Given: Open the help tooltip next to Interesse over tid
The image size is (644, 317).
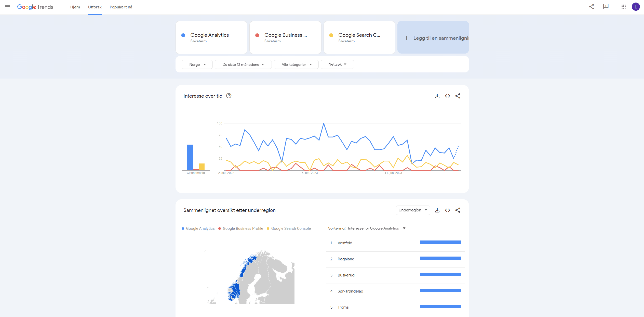Looking at the screenshot, I should (x=229, y=96).
